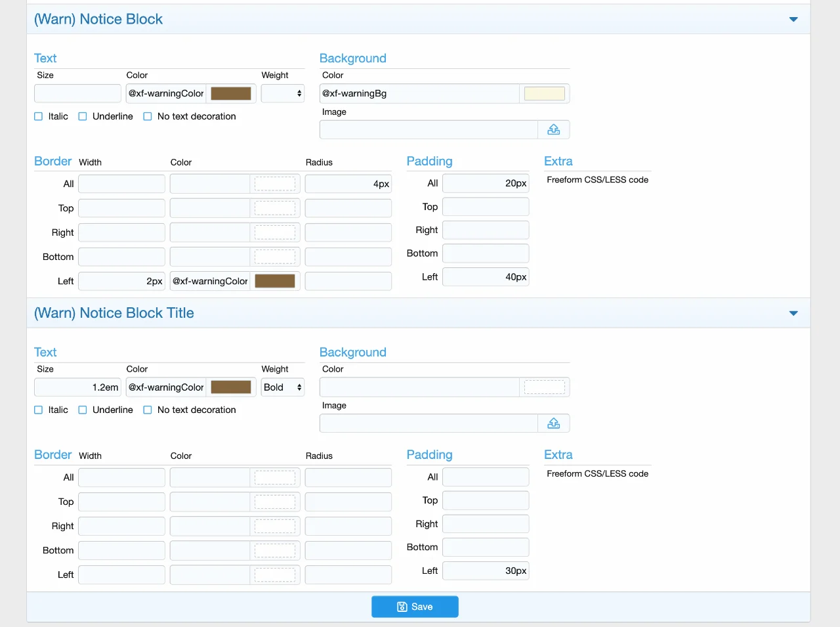Viewport: 840px width, 627px height.
Task: Click the Save button
Action: pyautogui.click(x=415, y=607)
